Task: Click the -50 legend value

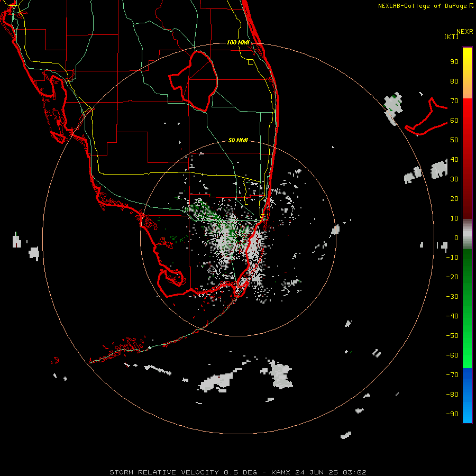Action: click(x=452, y=335)
